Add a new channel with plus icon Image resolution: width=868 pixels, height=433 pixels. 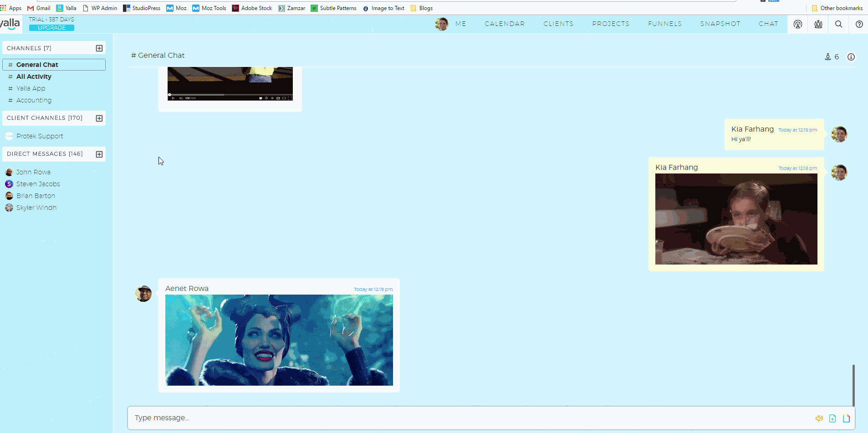click(x=99, y=48)
